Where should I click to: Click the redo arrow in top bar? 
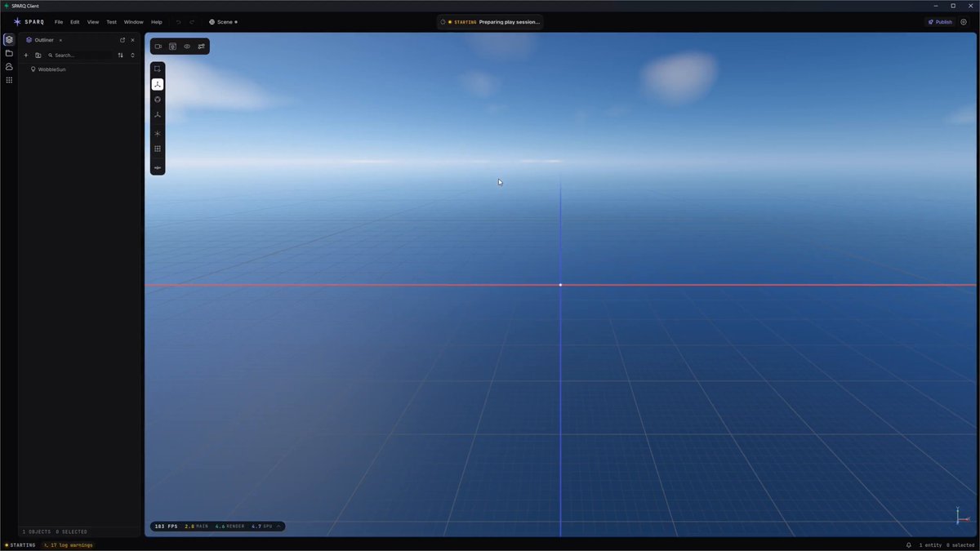pos(192,22)
